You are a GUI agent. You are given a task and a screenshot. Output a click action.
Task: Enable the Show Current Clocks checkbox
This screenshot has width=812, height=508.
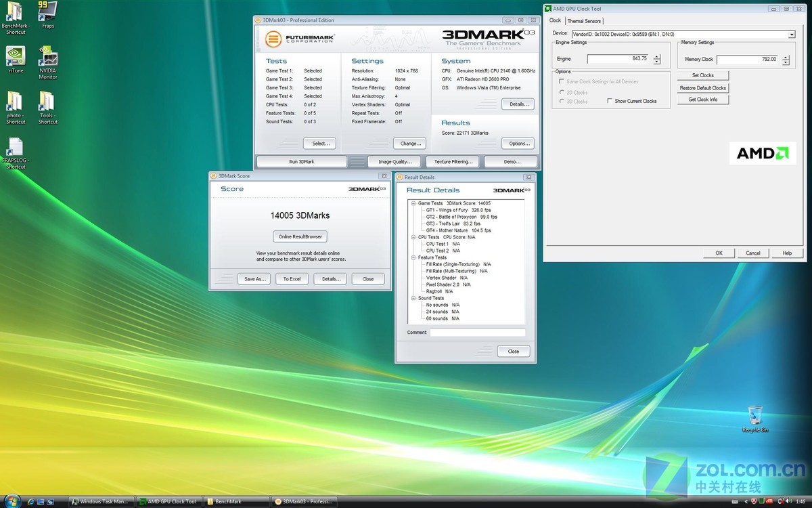(x=610, y=101)
